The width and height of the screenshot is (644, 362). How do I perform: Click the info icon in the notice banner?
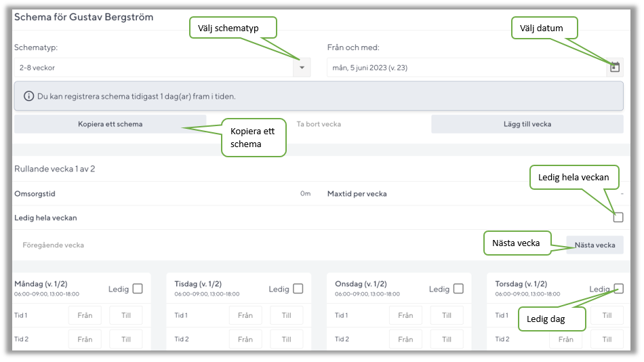(28, 96)
